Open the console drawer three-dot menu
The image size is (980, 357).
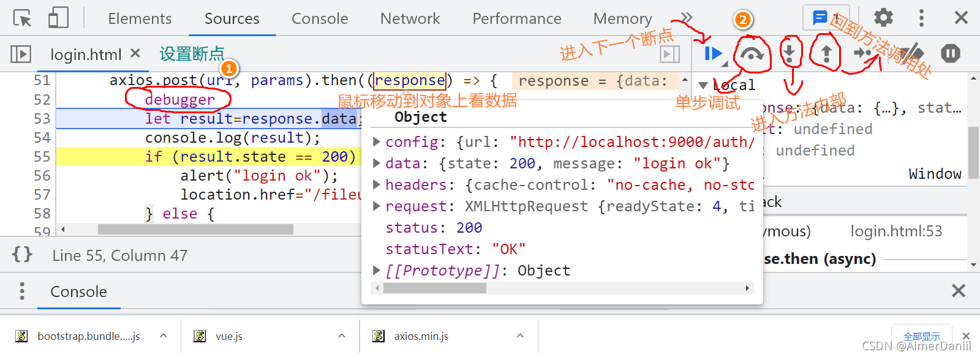pos(22,291)
